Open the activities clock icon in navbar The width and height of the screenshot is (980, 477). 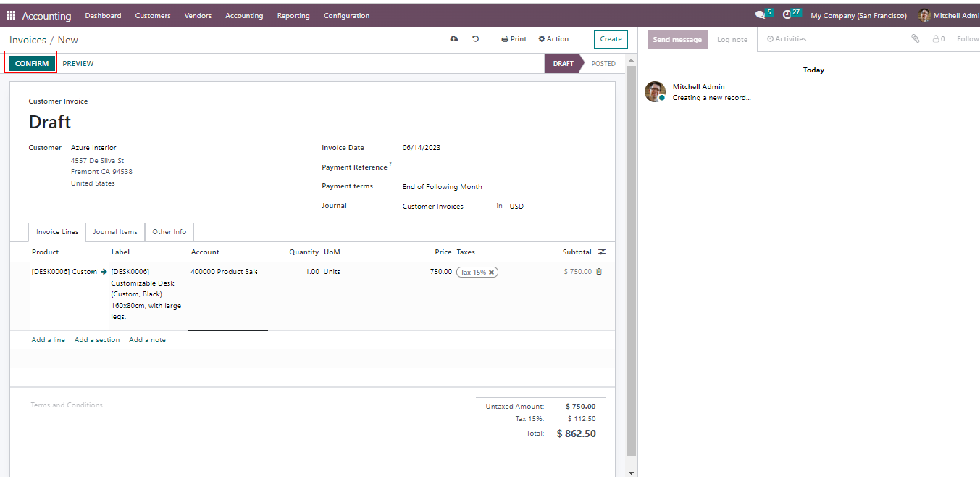point(787,15)
